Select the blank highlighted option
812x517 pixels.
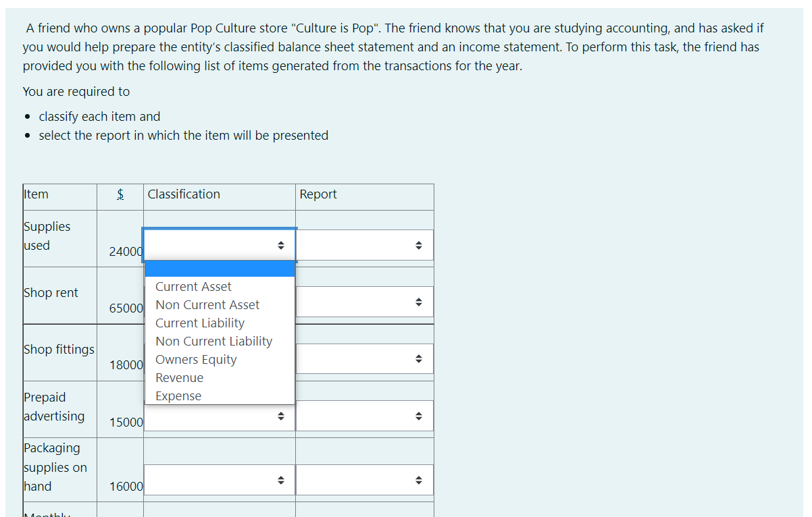click(220, 269)
